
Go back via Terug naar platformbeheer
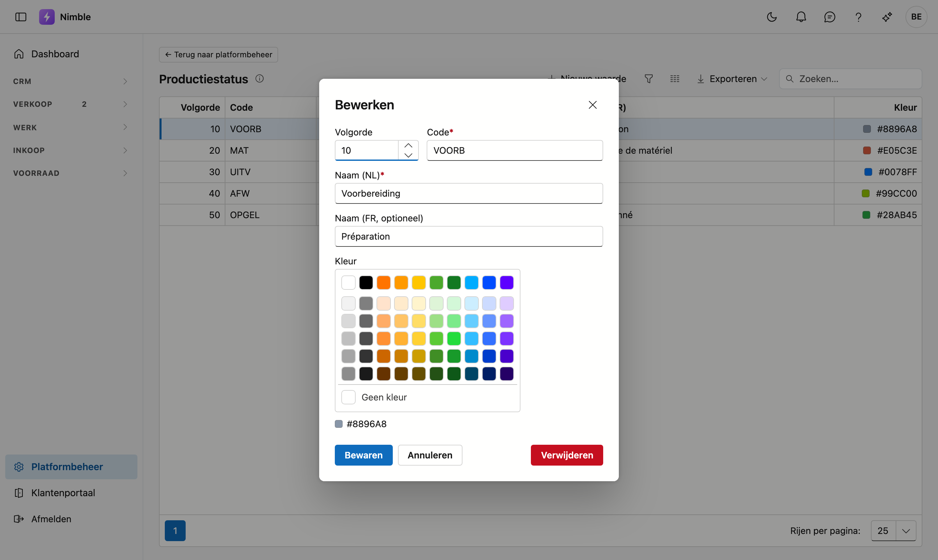tap(219, 55)
